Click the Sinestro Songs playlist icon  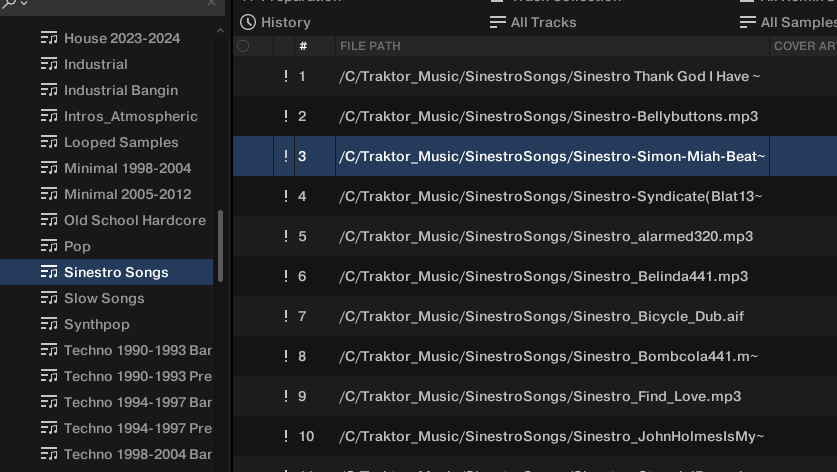(x=49, y=272)
